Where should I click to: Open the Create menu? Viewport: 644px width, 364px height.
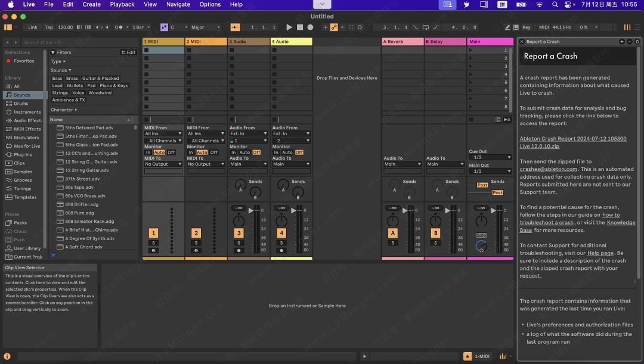click(91, 4)
